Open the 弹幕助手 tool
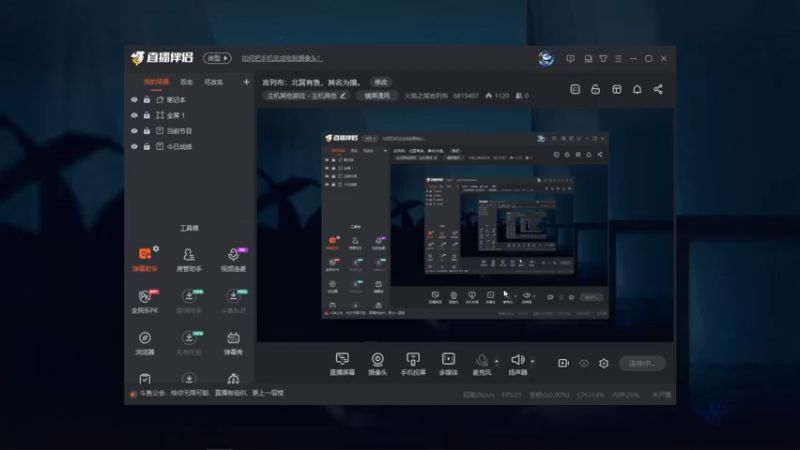800x450 pixels. [x=145, y=259]
